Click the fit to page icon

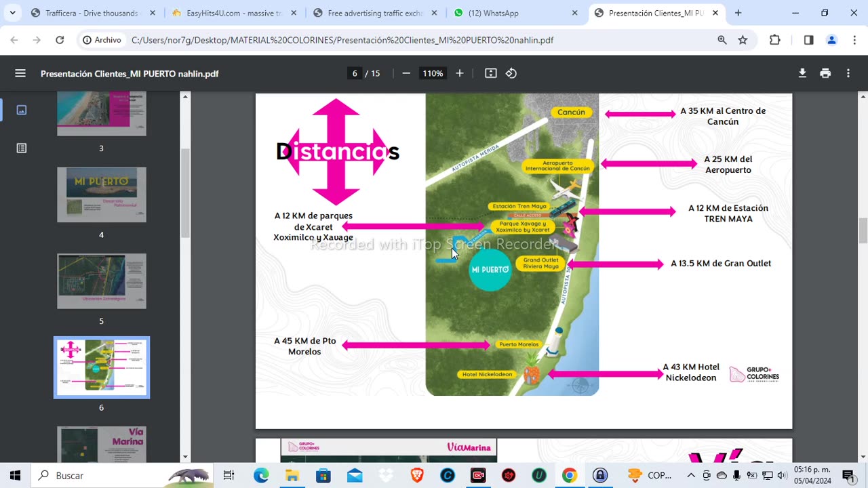pyautogui.click(x=491, y=73)
